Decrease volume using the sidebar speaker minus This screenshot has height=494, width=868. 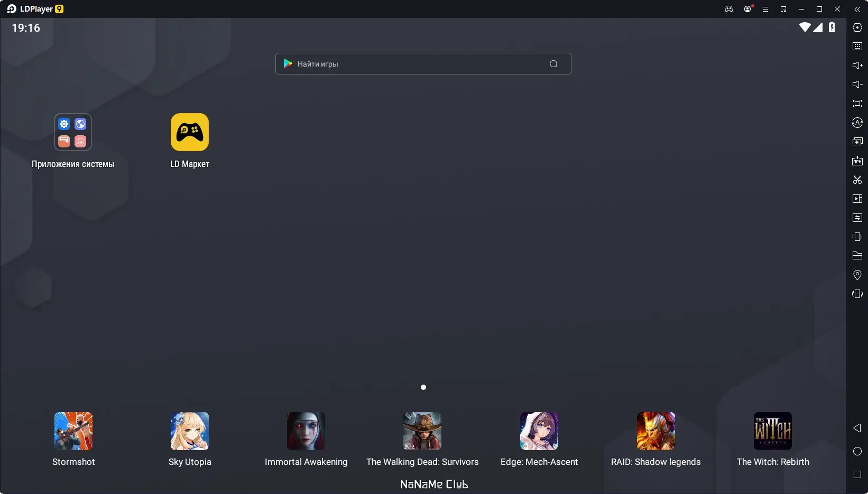point(857,85)
